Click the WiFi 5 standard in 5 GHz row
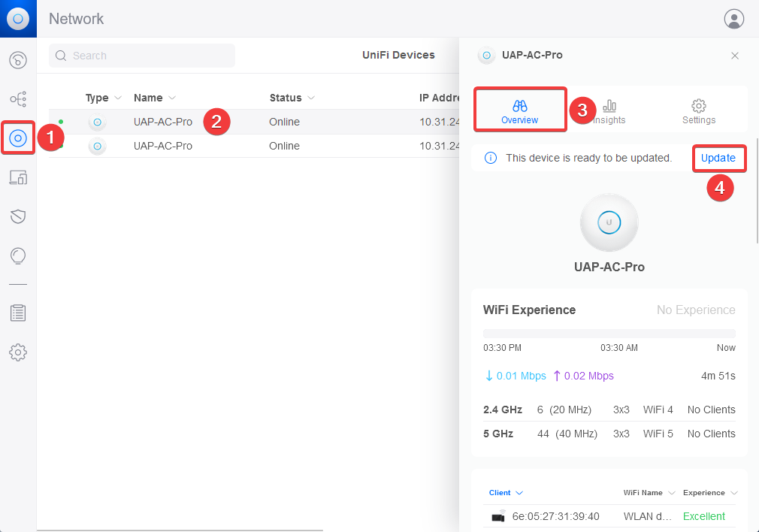The image size is (759, 532). pos(658,434)
